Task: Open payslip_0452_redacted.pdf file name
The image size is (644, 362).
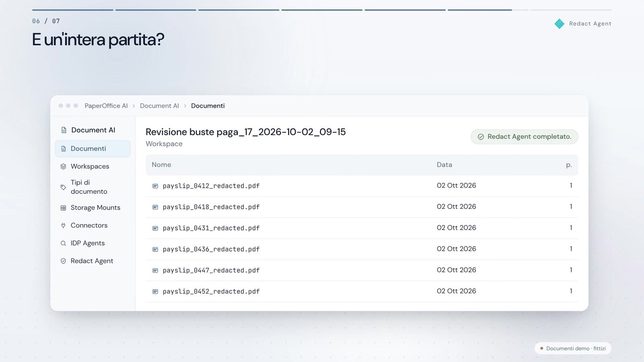Action: (x=211, y=292)
